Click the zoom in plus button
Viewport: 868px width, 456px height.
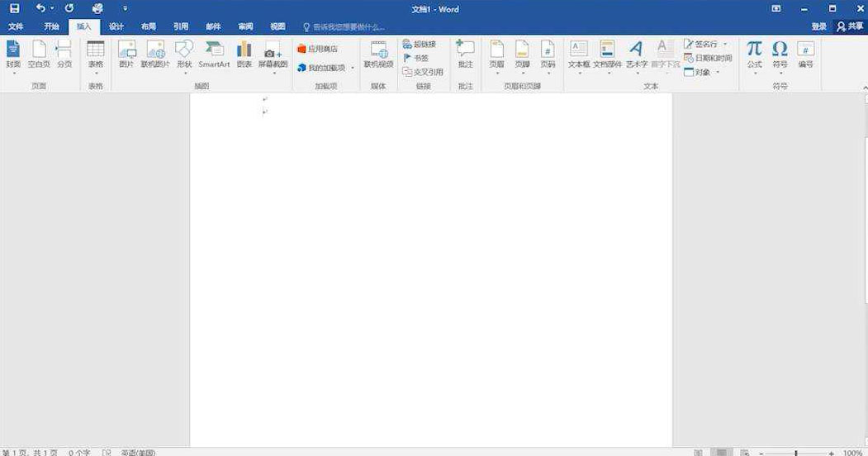point(832,453)
